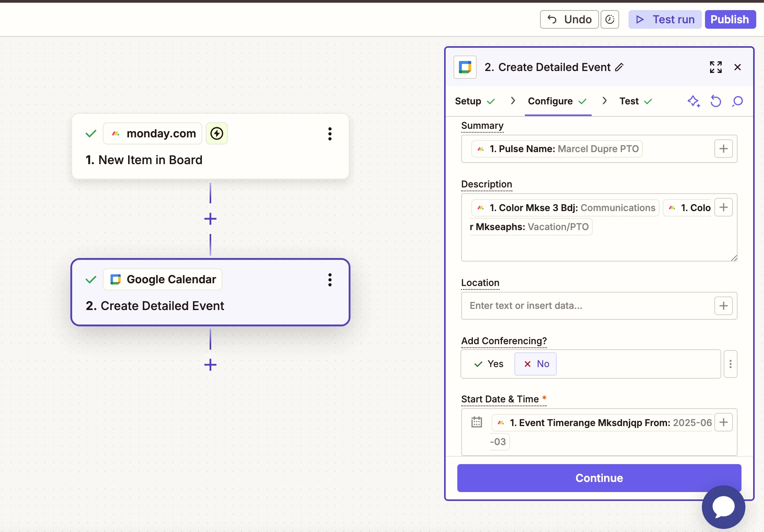Click the Summary field label
Screen dimensions: 764x532
tap(482, 126)
